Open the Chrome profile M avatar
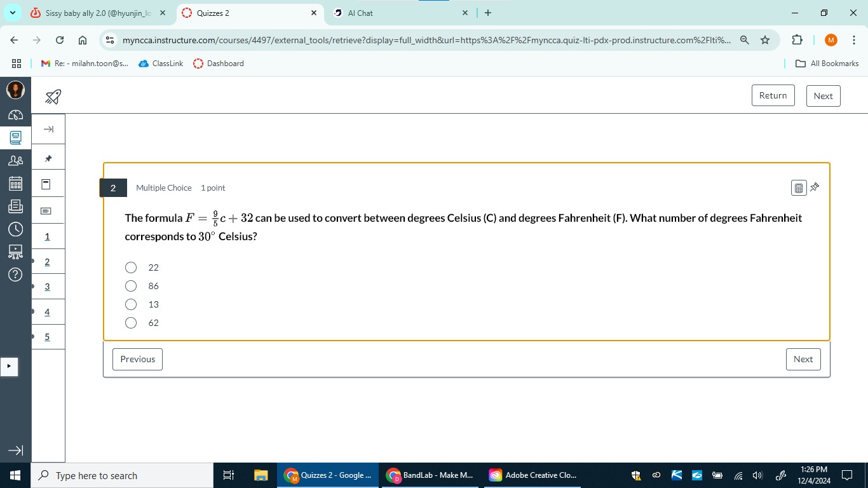 tap(831, 40)
